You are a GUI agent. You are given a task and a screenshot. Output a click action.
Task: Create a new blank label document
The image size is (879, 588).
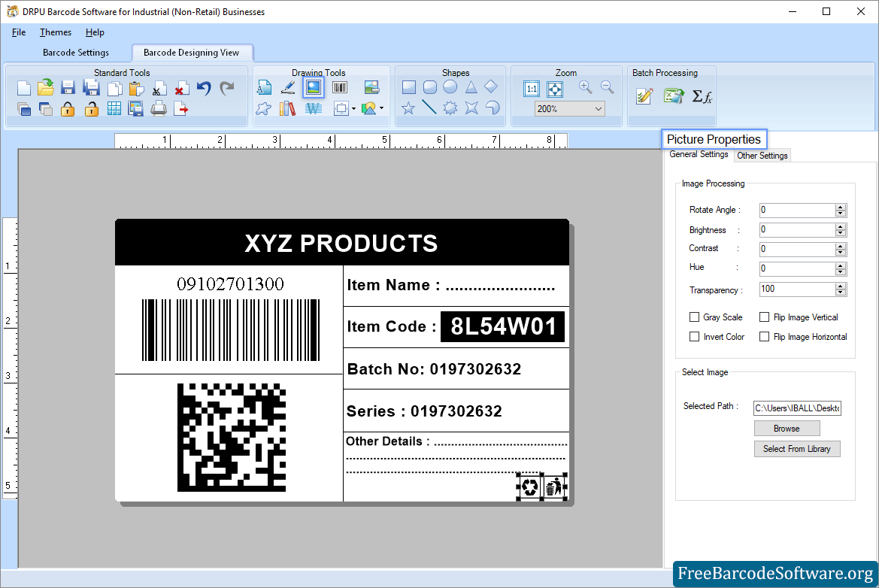tap(23, 88)
